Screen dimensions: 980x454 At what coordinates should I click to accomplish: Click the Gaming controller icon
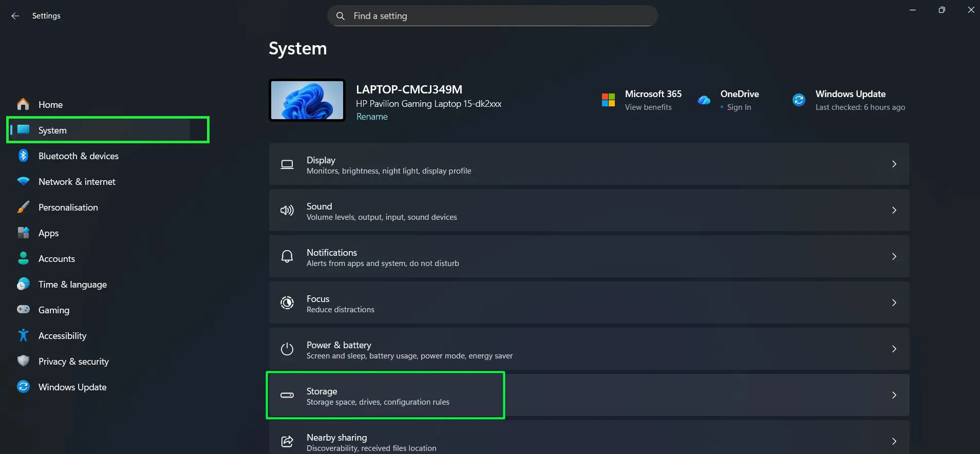(23, 309)
